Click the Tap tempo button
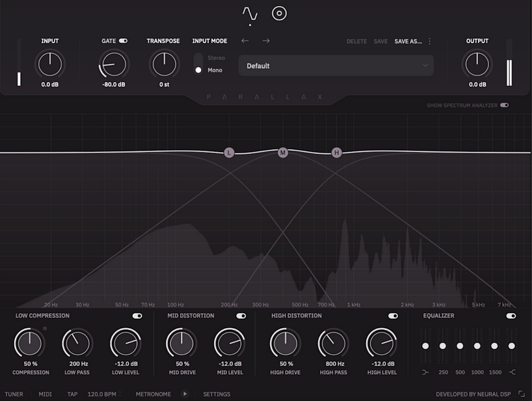 [72, 394]
